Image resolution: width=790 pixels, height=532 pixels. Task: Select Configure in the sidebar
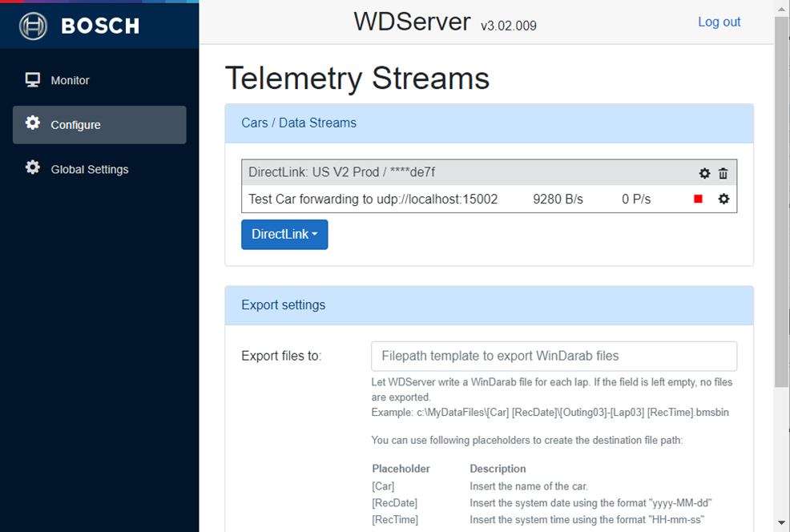point(99,124)
